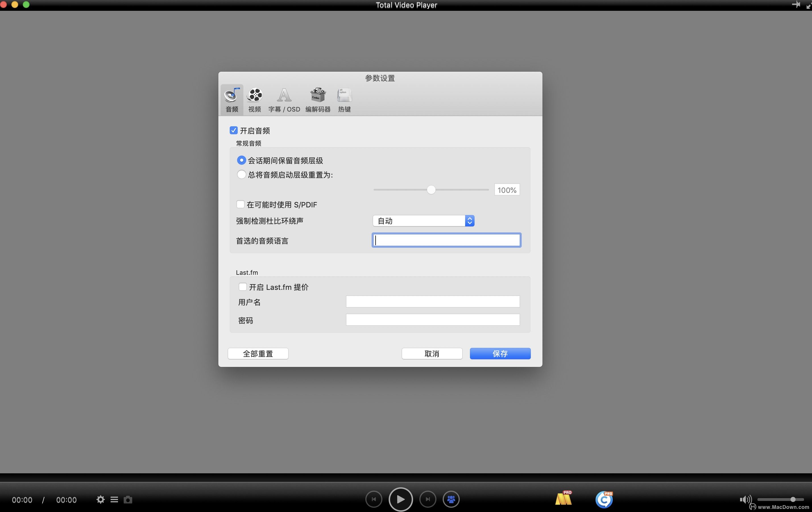This screenshot has width=812, height=512.
Task: Click the 取消 button
Action: click(432, 354)
